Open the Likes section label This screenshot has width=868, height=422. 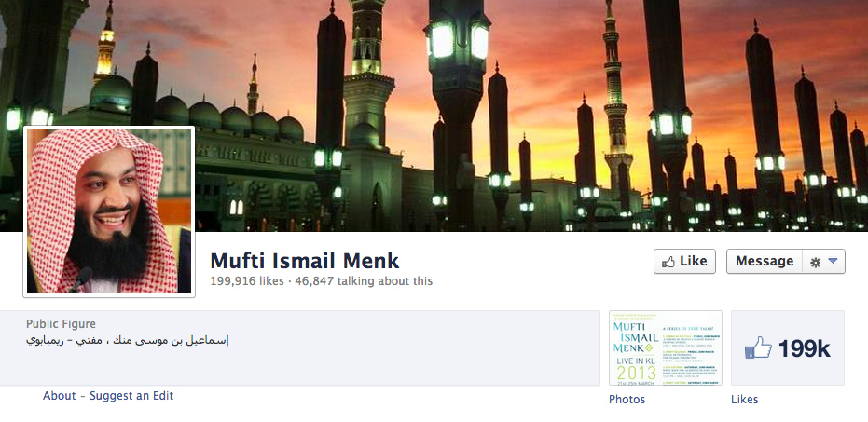coord(745,400)
